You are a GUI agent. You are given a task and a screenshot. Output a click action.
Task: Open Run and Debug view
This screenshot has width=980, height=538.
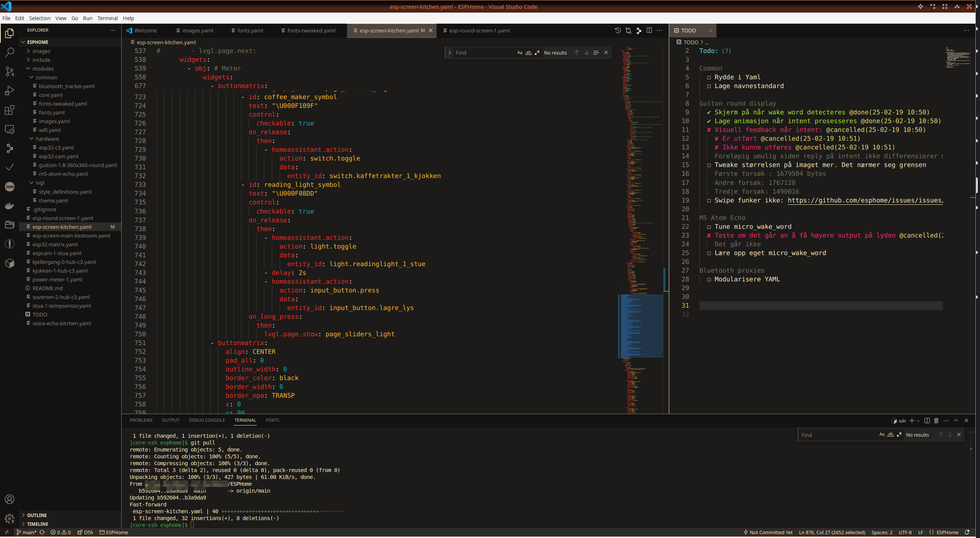click(x=10, y=91)
